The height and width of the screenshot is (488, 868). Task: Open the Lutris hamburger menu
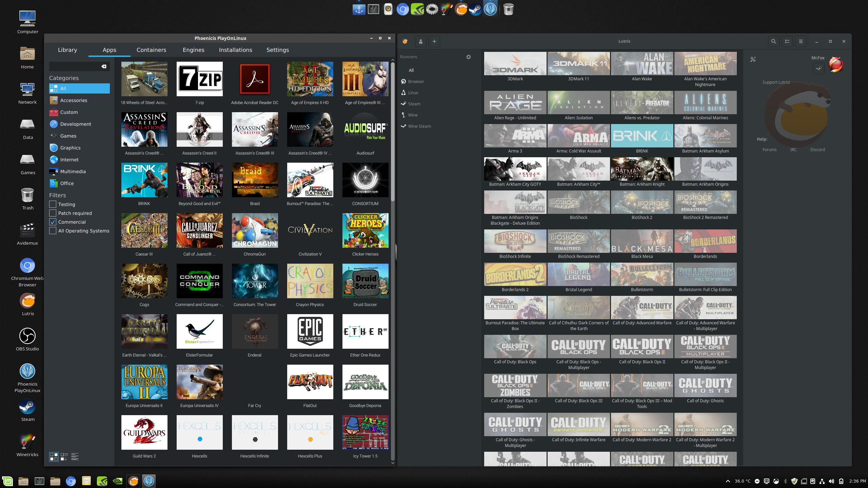pyautogui.click(x=801, y=41)
